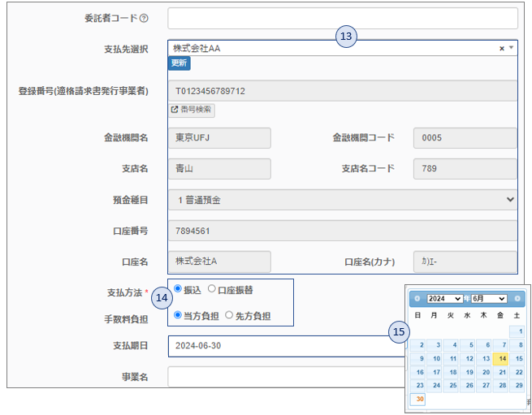
Task: Pick day 6 in calendar
Action: point(484,345)
